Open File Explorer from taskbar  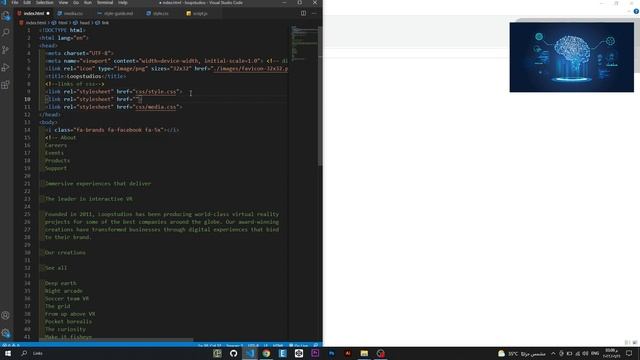point(364,353)
